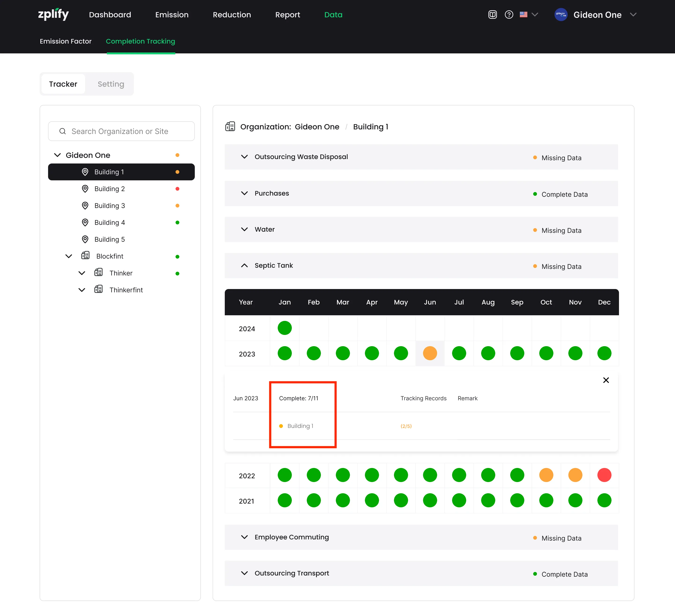
Task: Open the Emission menu
Action: tap(172, 15)
